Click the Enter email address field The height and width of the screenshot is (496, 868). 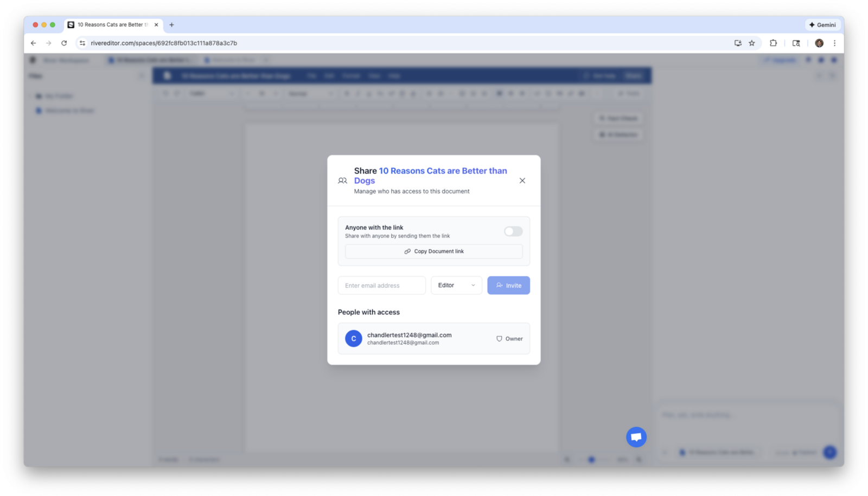coord(381,285)
